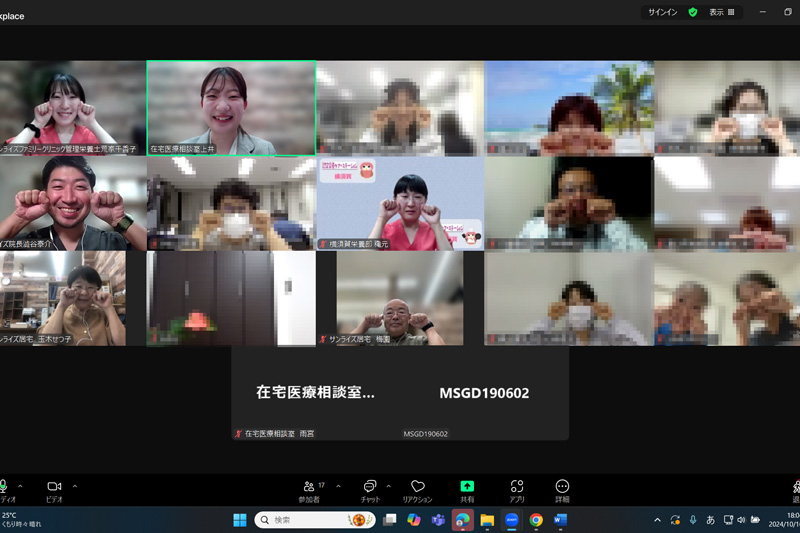Click the green encryption shield icon
The width and height of the screenshot is (800, 533).
pos(692,12)
